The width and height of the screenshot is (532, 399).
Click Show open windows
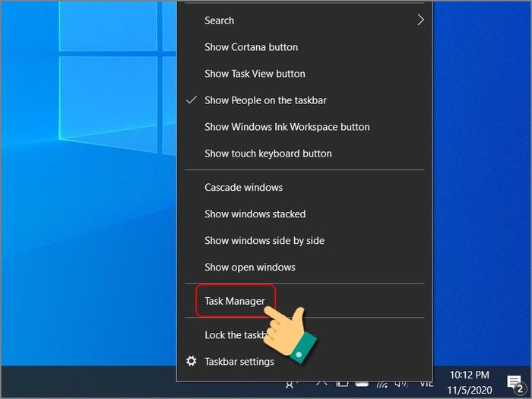[x=304, y=267]
